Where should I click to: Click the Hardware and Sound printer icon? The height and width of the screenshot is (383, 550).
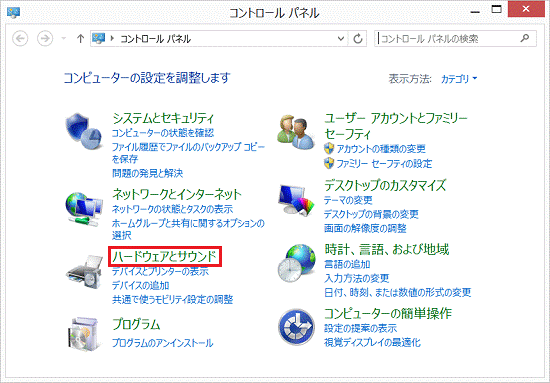click(84, 272)
